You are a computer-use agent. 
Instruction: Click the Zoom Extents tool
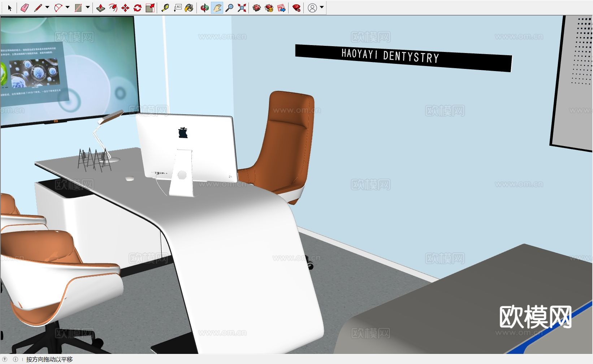coord(242,8)
